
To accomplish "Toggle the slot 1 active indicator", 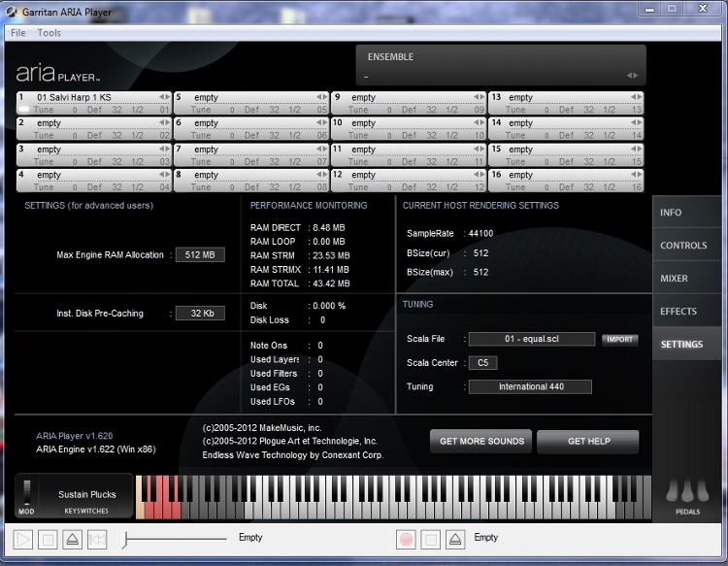I will (23, 110).
